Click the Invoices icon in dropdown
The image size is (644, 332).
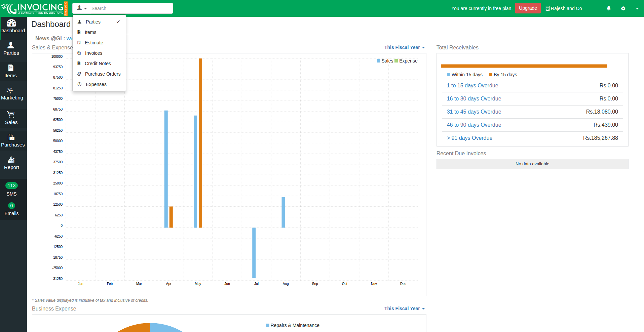(79, 53)
